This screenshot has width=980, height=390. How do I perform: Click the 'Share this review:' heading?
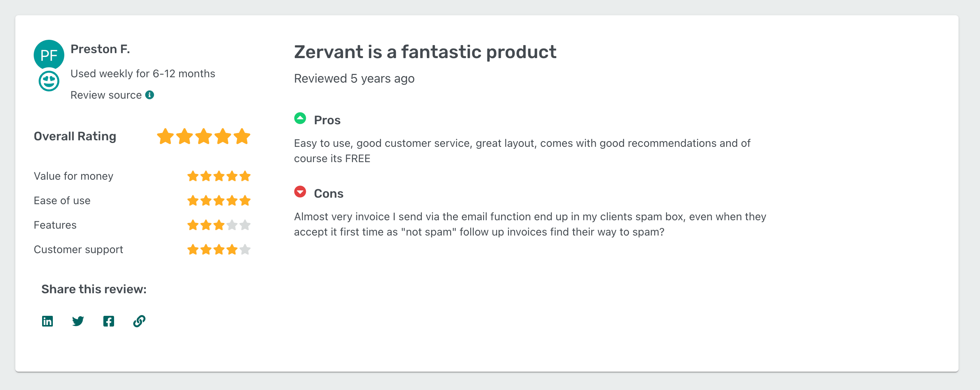coord(93,289)
